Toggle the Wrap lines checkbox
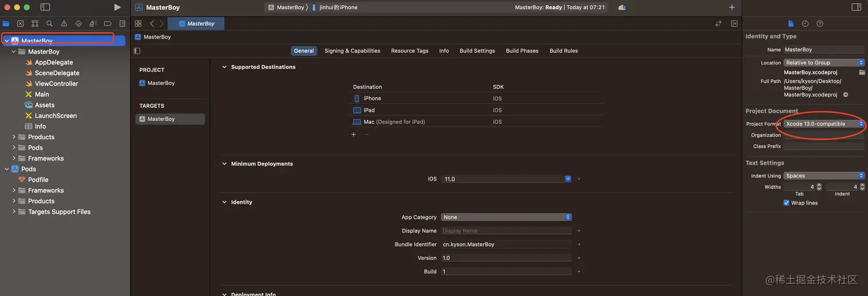 click(x=786, y=202)
